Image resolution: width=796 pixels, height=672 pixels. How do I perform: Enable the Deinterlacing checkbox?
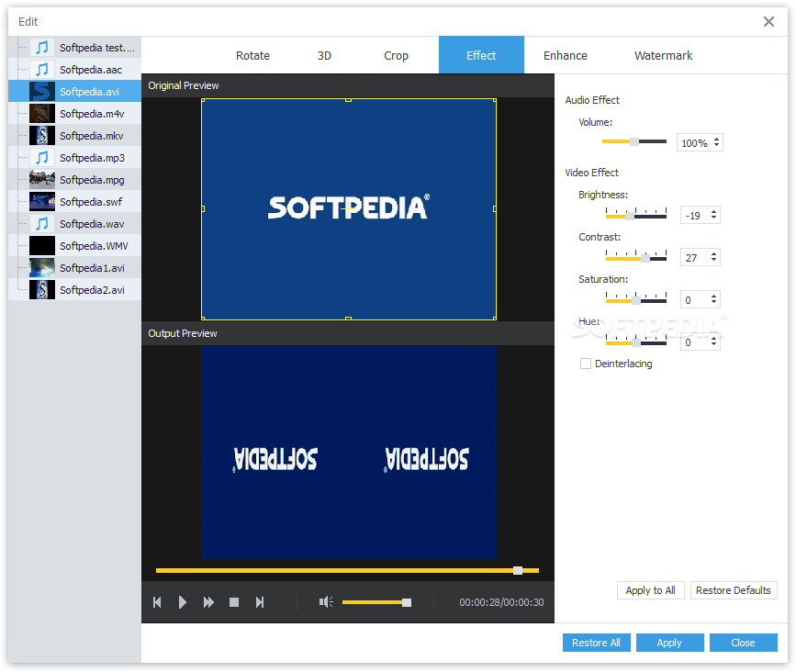click(586, 364)
